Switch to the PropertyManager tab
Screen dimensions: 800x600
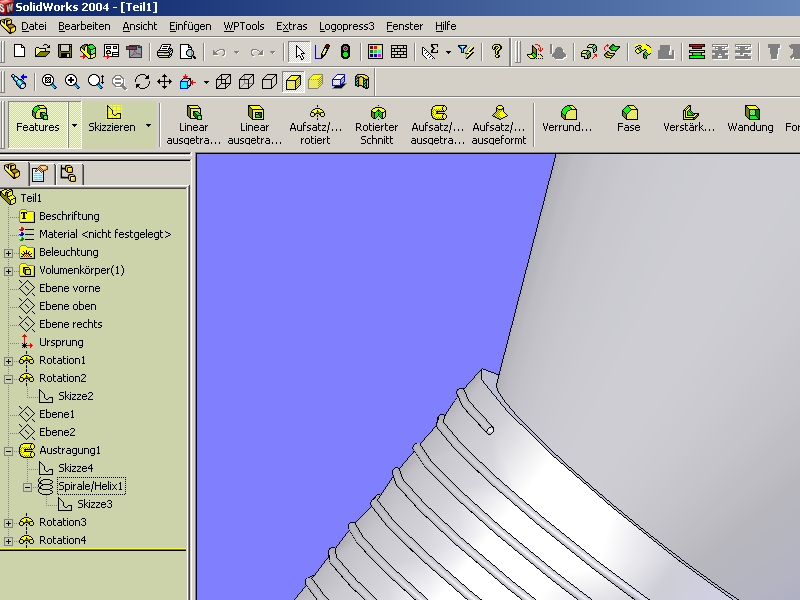point(40,173)
